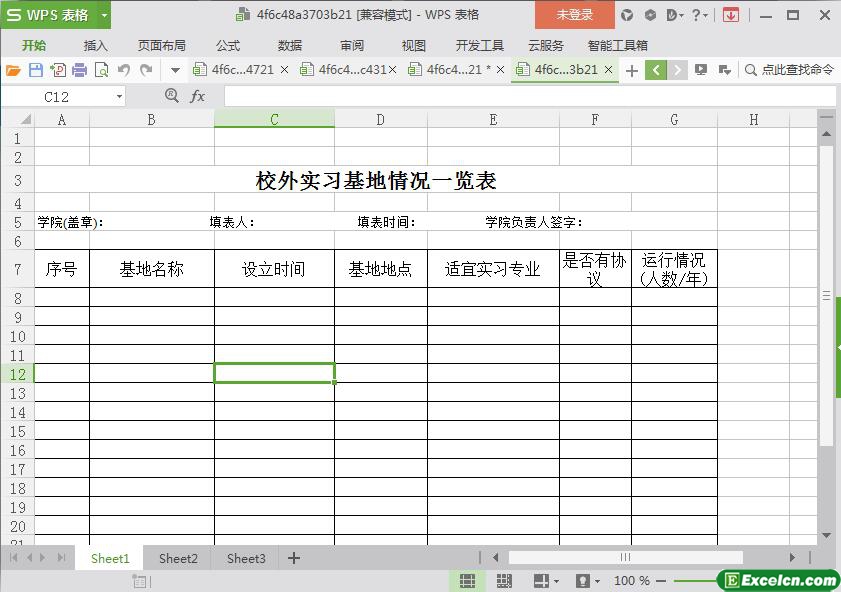The image size is (841, 592).
Task: Toggle normal view in status bar
Action: (x=467, y=581)
